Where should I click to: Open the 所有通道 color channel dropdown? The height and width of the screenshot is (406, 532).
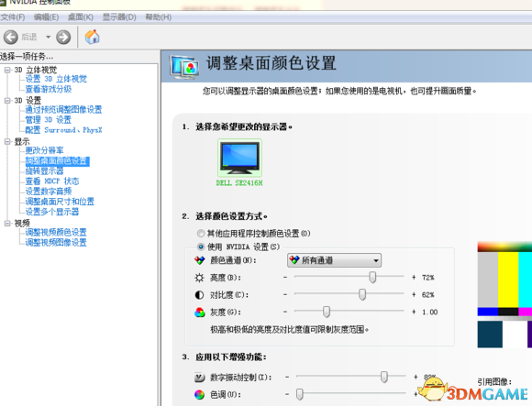pos(334,260)
